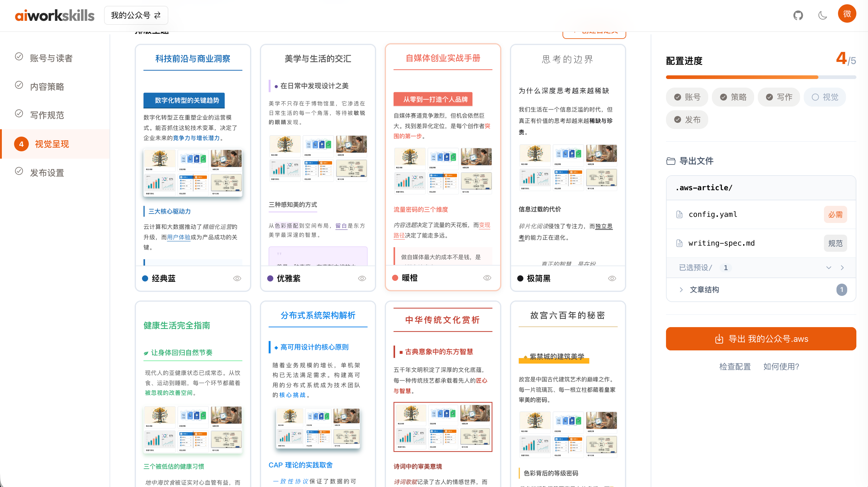Click 检查配置 link

(735, 367)
